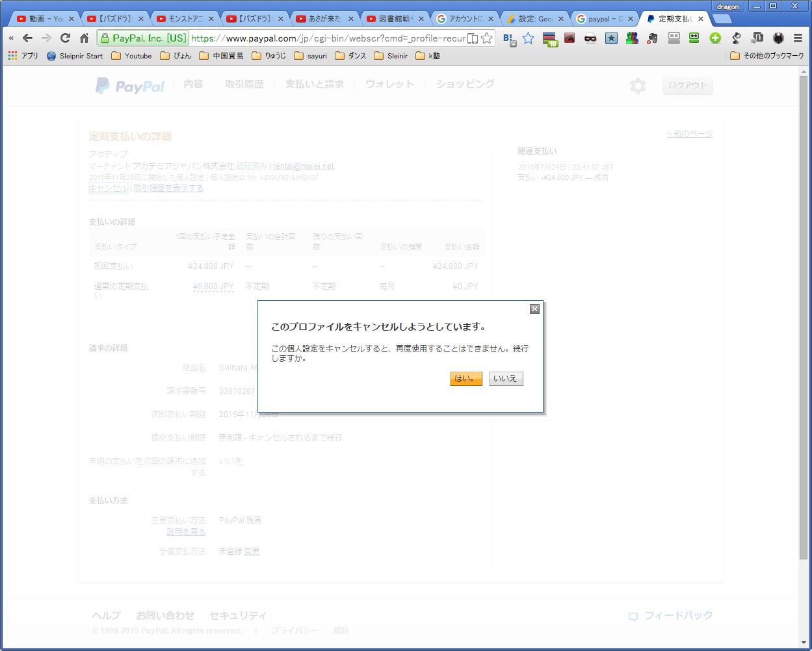Open the Hatena Bookmark B! extension
Screen dimensions: 812x651
click(x=509, y=39)
